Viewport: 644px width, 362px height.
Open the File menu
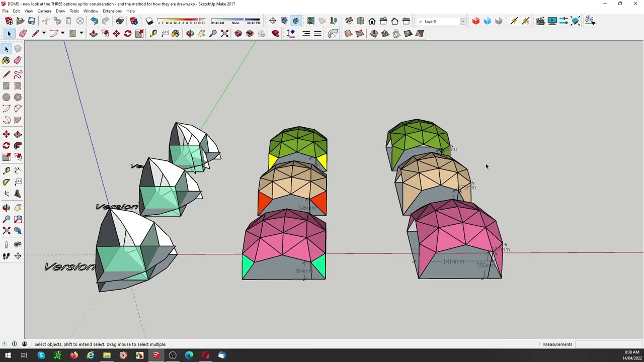click(5, 11)
